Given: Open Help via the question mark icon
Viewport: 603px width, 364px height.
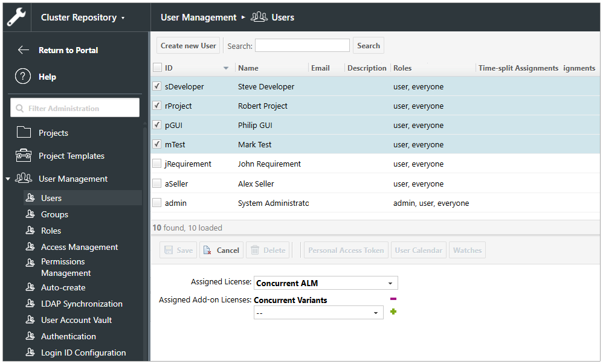Looking at the screenshot, I should (x=23, y=77).
